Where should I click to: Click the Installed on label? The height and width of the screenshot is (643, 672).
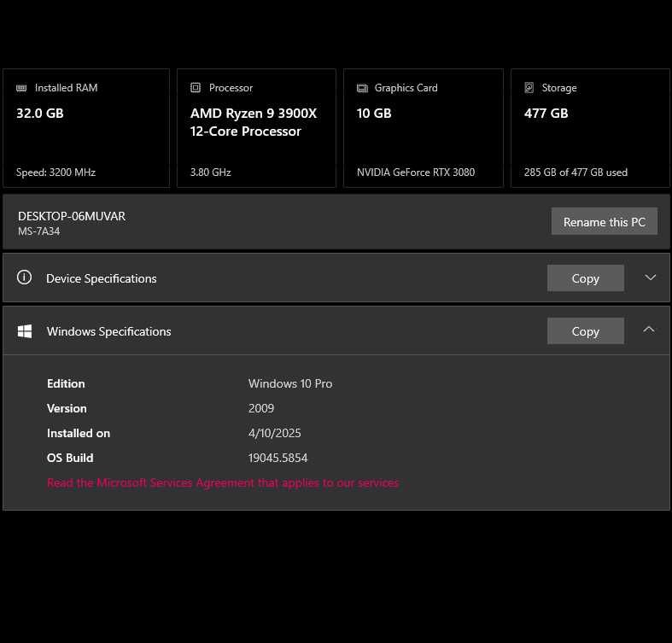pos(79,433)
